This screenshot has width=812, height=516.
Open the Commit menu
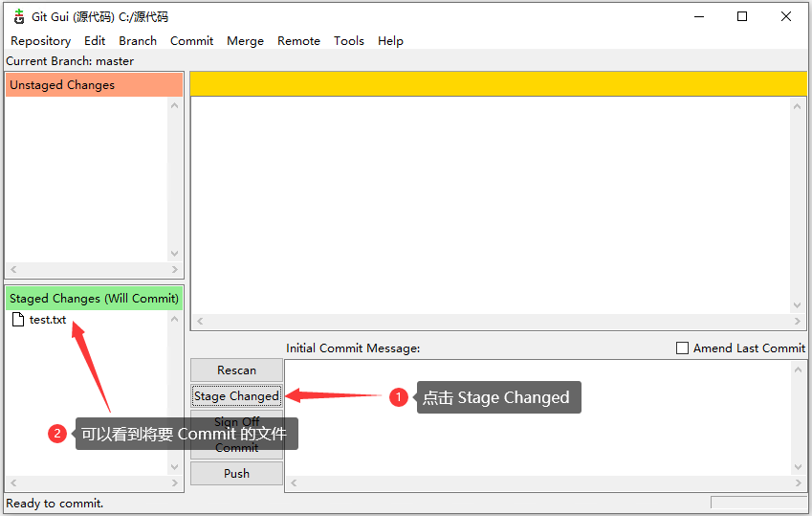tap(191, 41)
